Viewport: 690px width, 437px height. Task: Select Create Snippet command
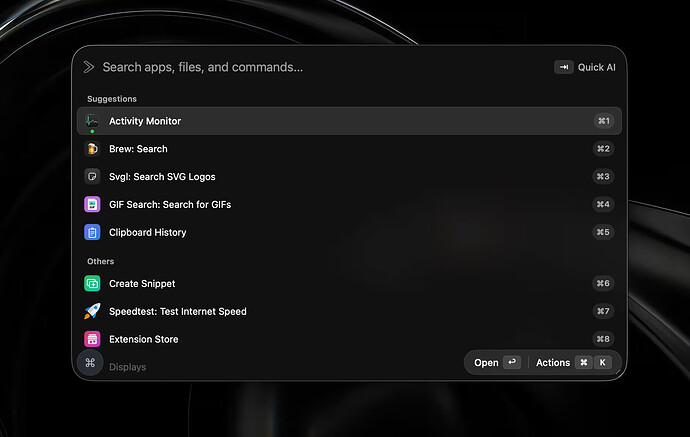349,283
